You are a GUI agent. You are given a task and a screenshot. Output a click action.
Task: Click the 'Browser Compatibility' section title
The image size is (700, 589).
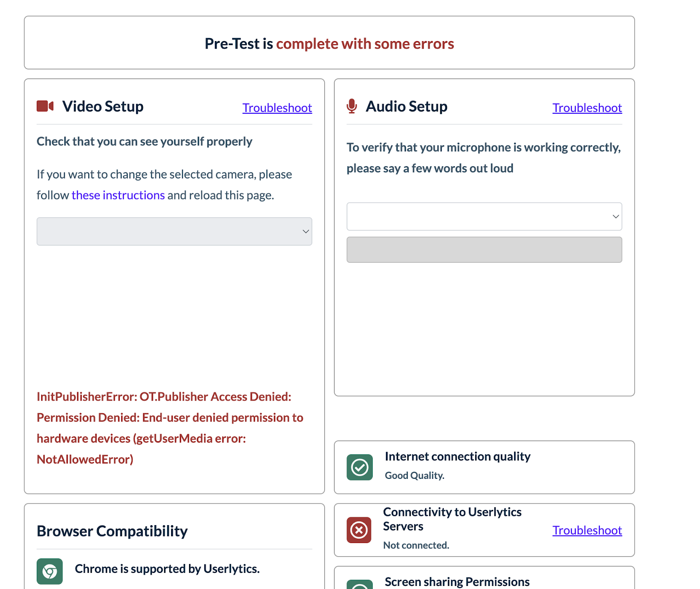point(112,531)
